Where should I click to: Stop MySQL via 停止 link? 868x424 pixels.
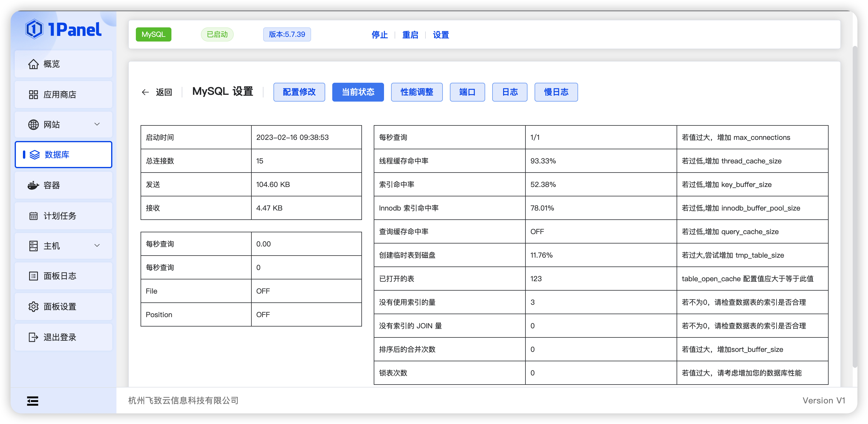point(380,35)
